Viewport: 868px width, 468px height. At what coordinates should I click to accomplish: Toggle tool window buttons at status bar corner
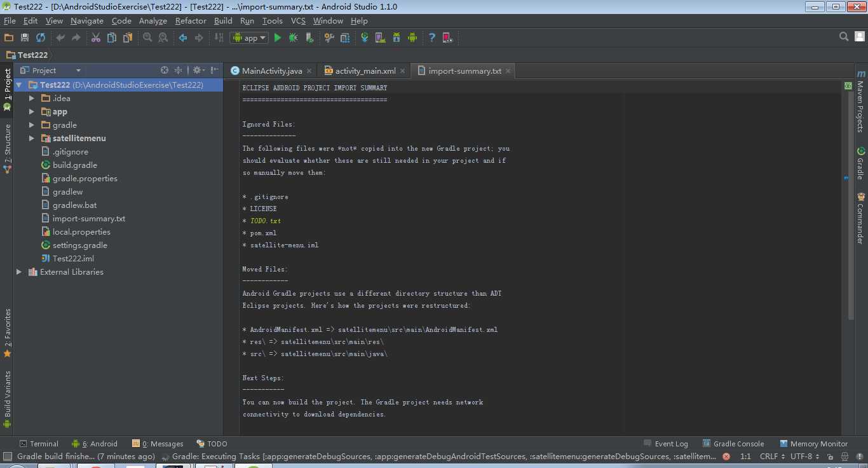click(x=7, y=456)
